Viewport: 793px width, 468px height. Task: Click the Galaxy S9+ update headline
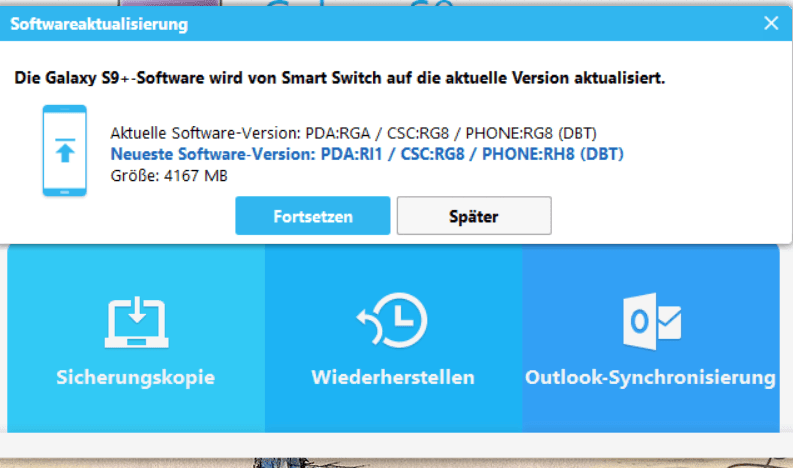click(339, 78)
